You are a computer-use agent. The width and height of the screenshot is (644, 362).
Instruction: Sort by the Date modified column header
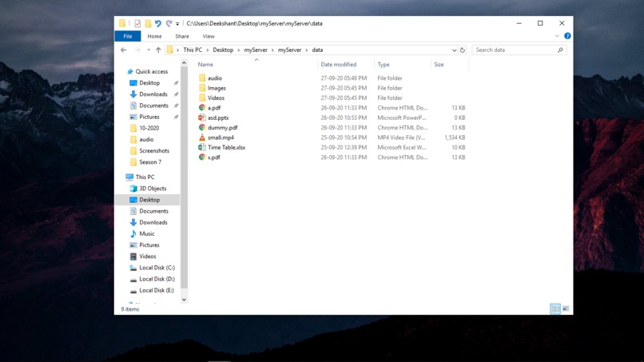[339, 65]
